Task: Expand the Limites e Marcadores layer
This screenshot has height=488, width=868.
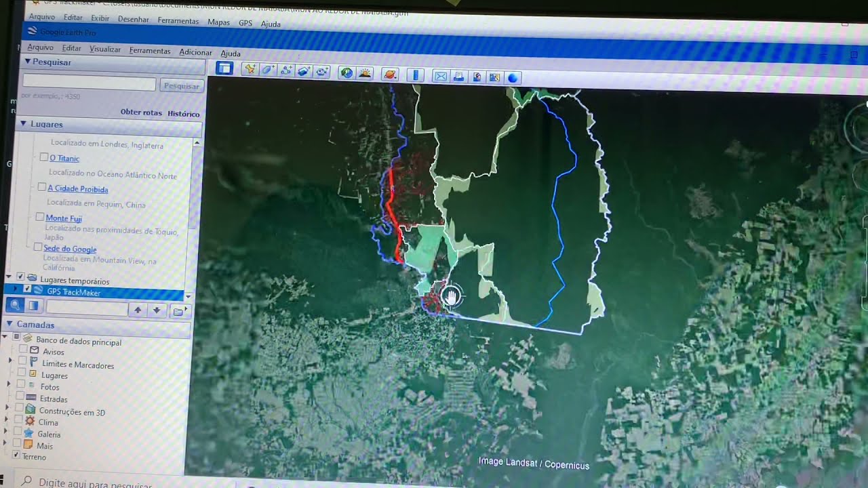Action: (x=10, y=361)
